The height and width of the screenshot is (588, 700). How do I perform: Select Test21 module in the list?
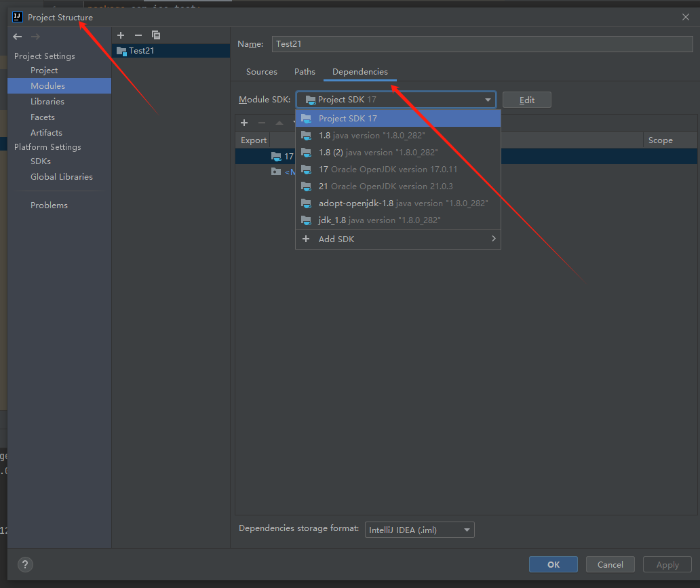click(x=171, y=51)
